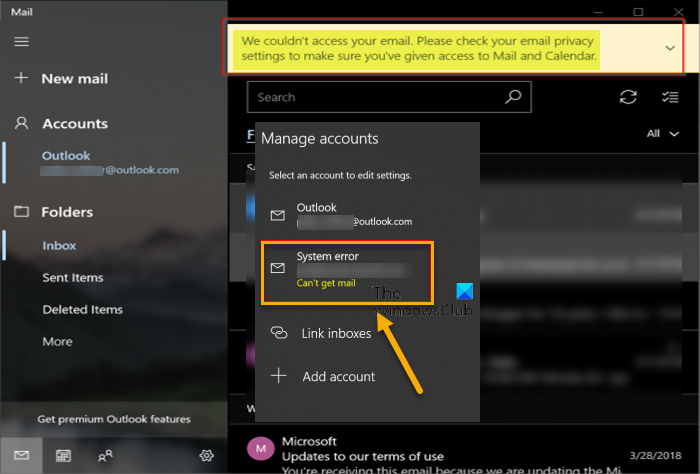The height and width of the screenshot is (474, 700).
Task: Open the Folders section
Action: pyautogui.click(x=54, y=212)
